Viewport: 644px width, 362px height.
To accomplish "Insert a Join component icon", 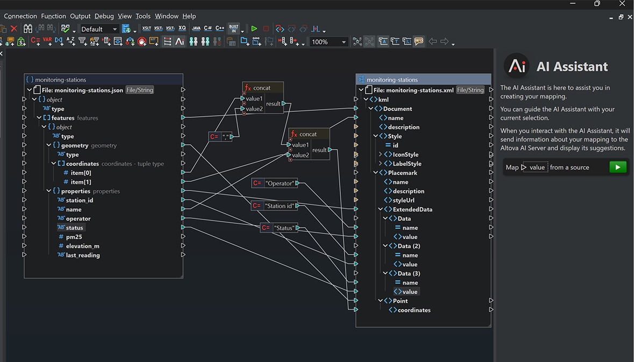I will pos(59,41).
